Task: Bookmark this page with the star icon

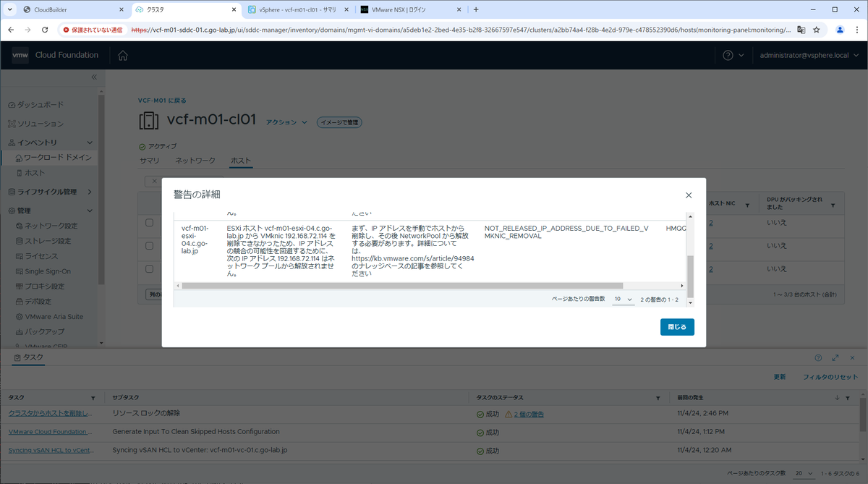Action: tap(817, 30)
